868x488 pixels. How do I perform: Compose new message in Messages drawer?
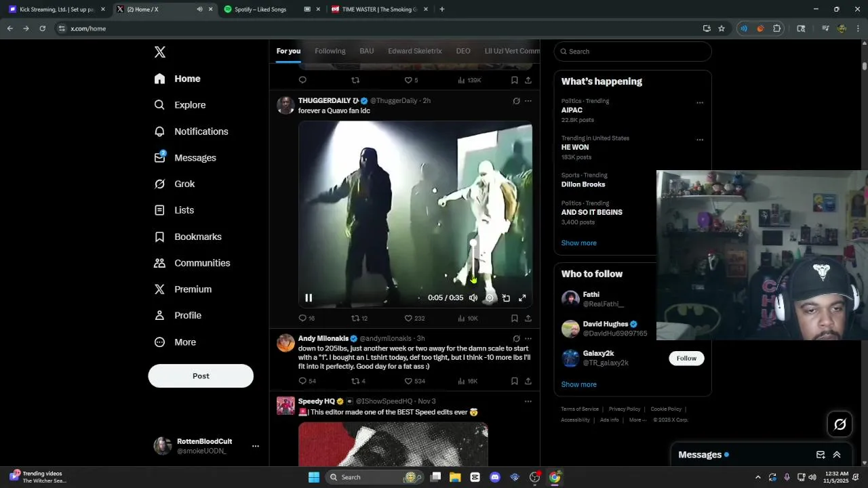821,455
